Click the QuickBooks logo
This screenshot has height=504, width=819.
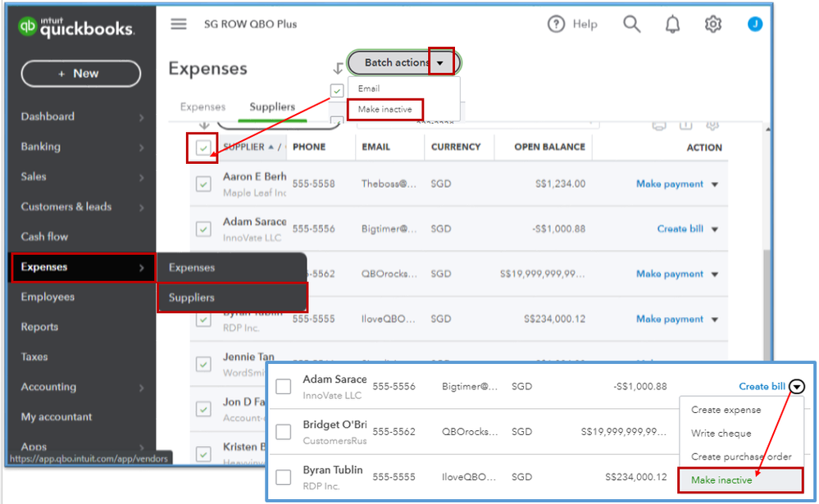(77, 28)
